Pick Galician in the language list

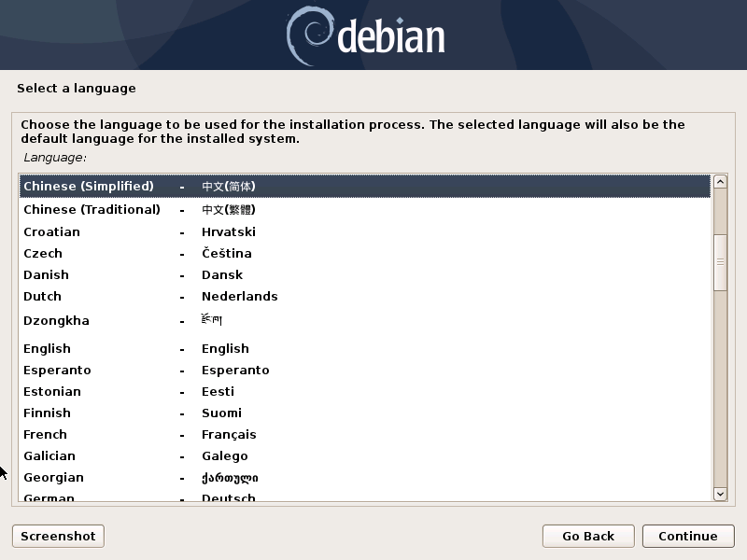pos(365,455)
